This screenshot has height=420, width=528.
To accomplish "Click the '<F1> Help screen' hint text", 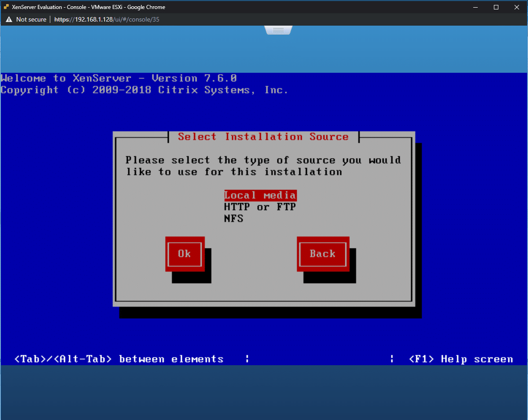I will point(461,359).
